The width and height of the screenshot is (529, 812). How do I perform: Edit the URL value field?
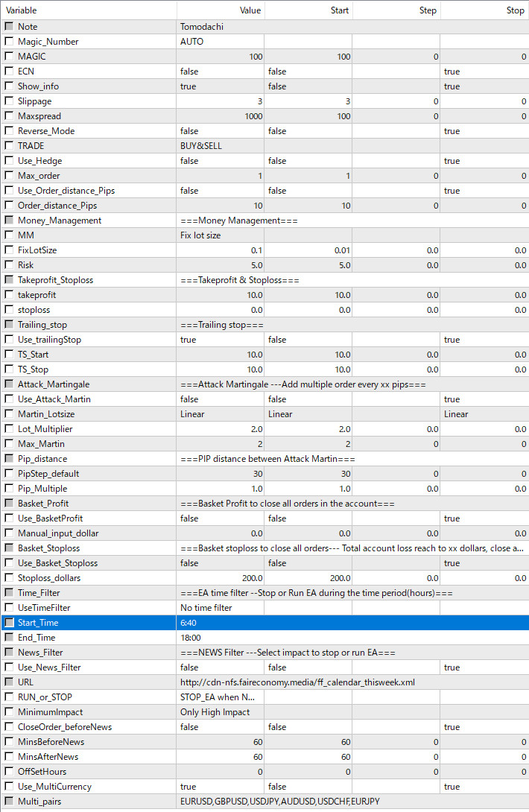[x=352, y=682]
